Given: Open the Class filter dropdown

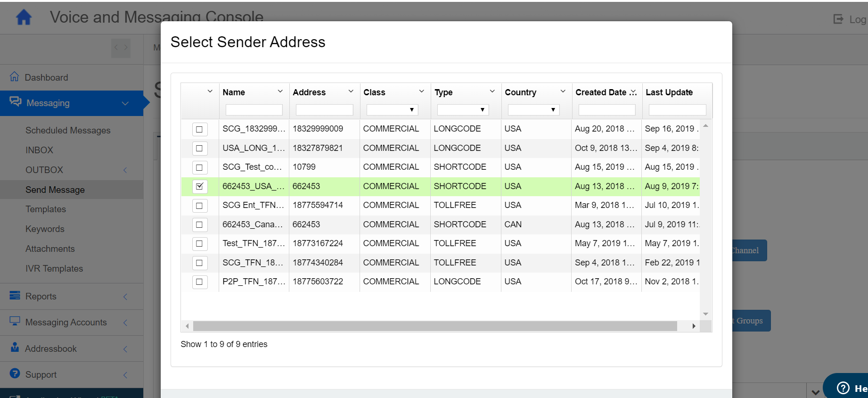Looking at the screenshot, I should click(392, 110).
